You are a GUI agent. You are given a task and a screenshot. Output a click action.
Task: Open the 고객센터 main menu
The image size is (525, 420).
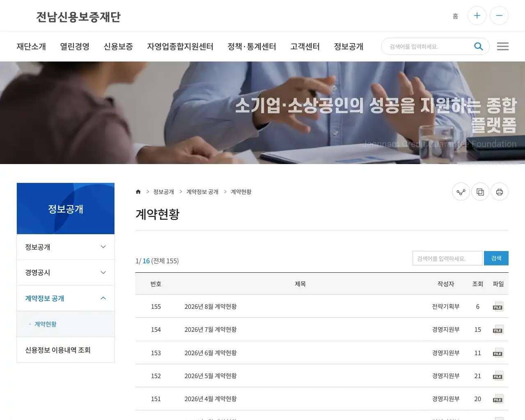click(x=305, y=46)
